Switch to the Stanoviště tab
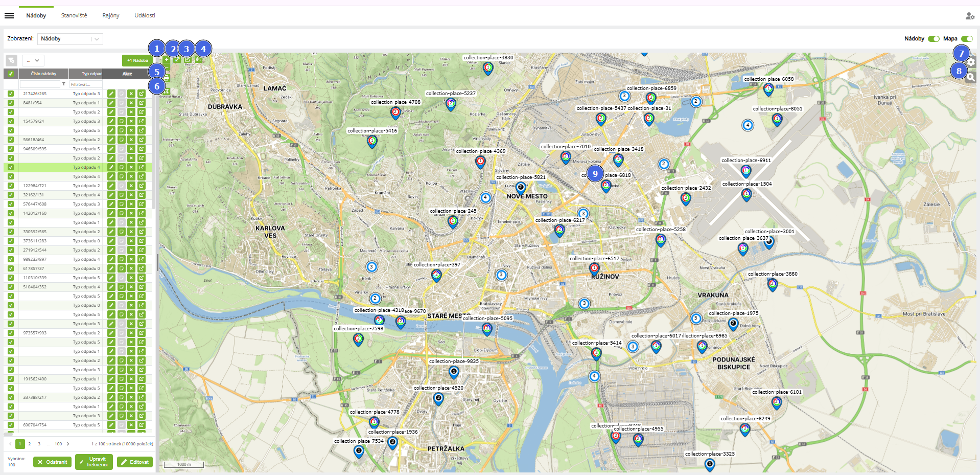 (74, 15)
